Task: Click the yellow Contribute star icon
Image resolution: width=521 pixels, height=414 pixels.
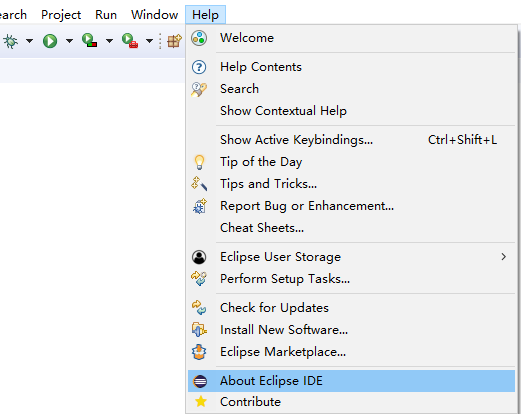Action: (x=201, y=401)
